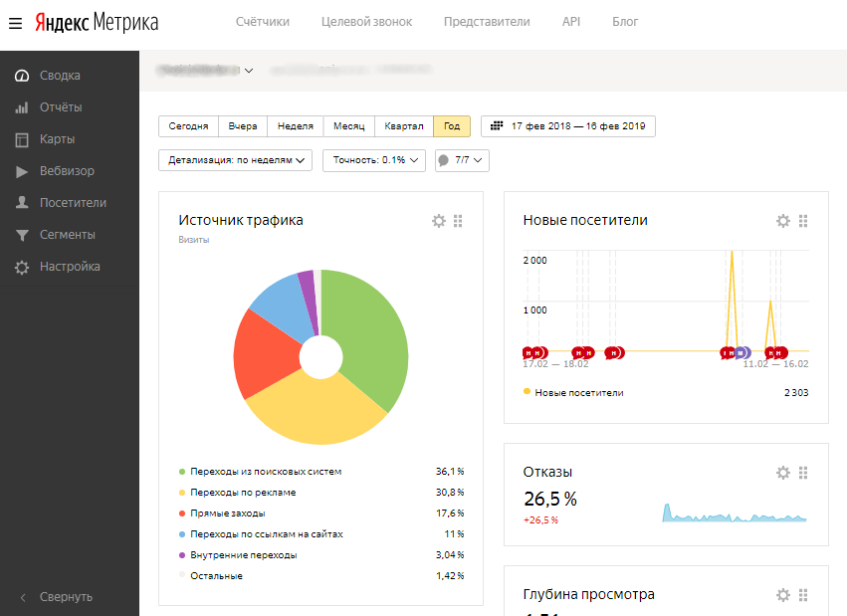Open the API link in the header
The width and height of the screenshot is (847, 616).
click(x=571, y=22)
